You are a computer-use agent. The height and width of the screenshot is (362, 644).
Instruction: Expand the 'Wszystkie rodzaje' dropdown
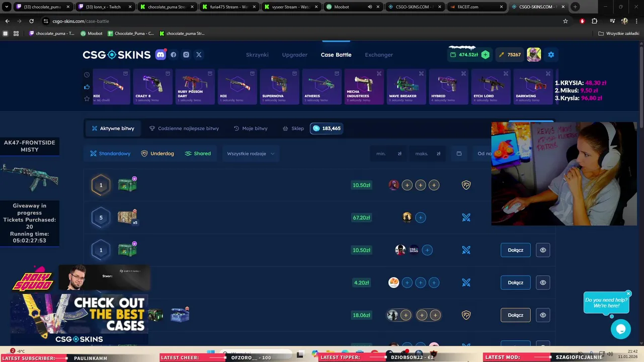pos(251,154)
